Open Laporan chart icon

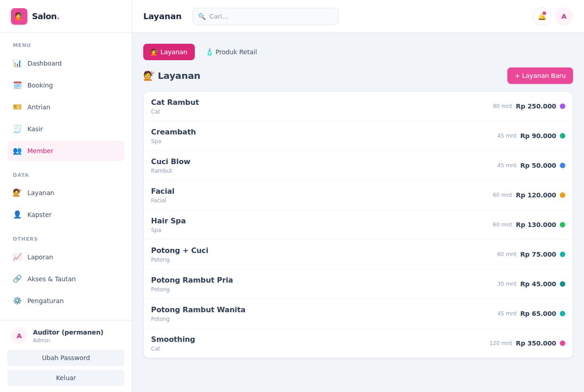click(17, 257)
